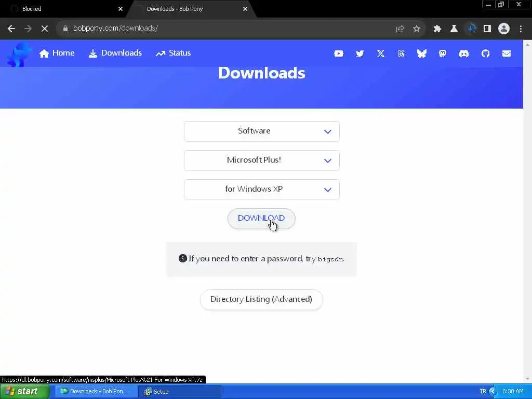Open Chrome's three-dot menu
Screen dimensions: 532x399
tap(521, 29)
